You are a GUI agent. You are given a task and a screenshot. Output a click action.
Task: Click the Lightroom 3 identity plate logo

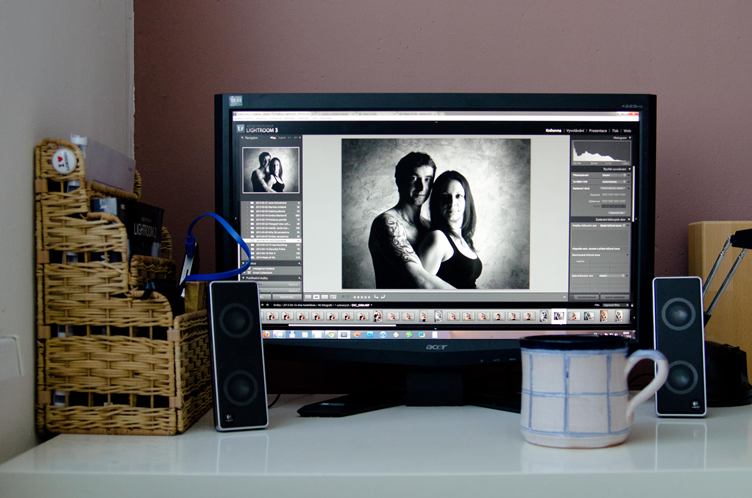(x=258, y=129)
